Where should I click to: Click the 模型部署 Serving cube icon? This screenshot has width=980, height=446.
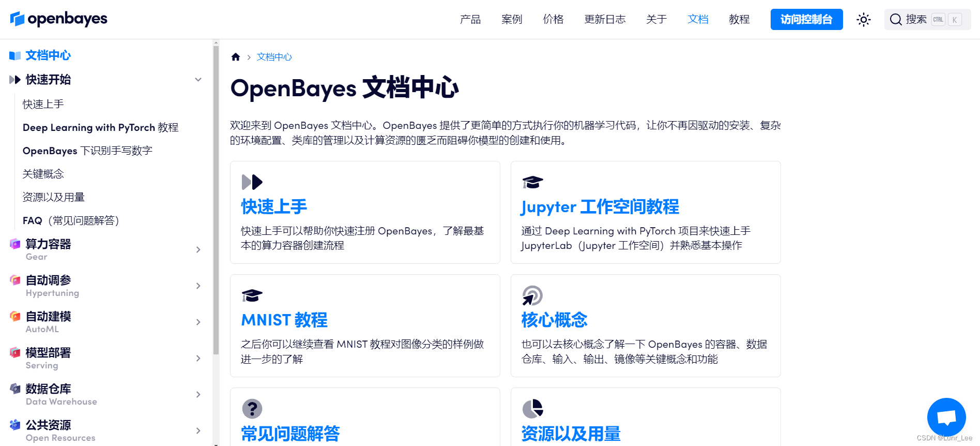[x=15, y=352]
